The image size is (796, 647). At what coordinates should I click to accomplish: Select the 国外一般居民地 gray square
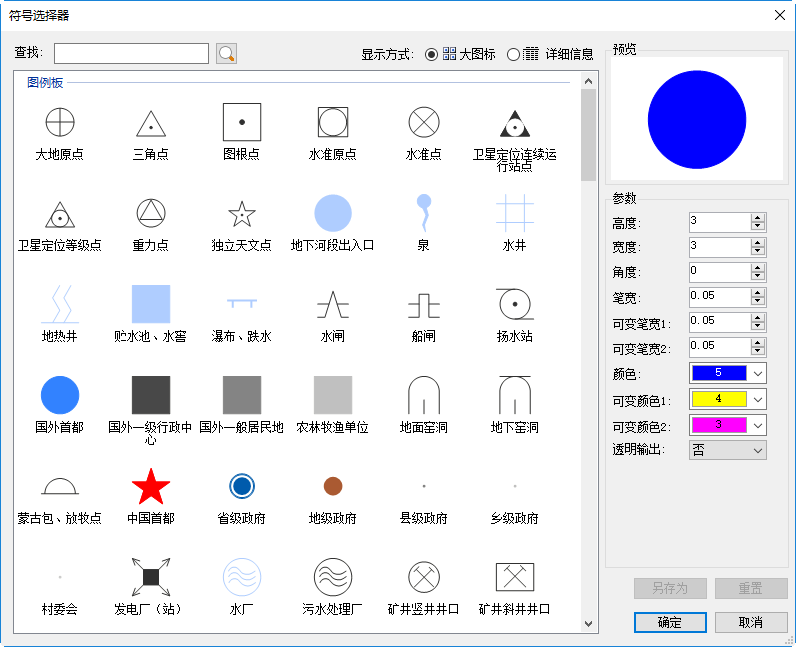coord(242,395)
